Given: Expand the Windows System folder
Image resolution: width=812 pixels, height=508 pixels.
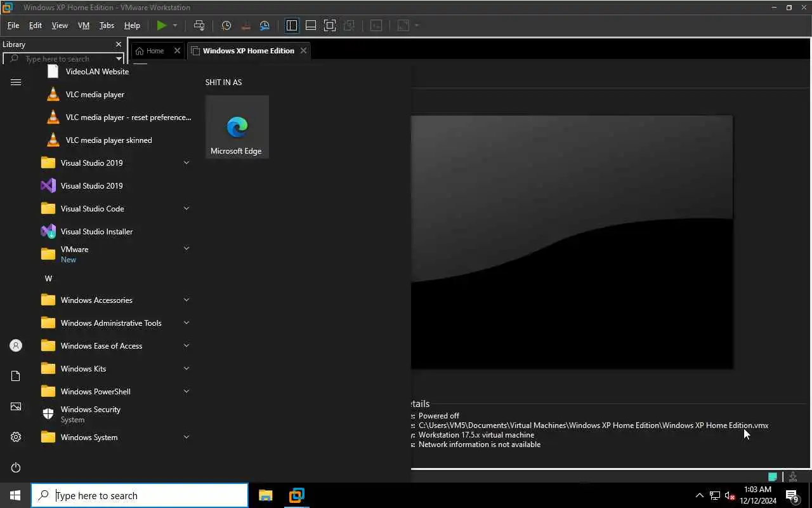Looking at the screenshot, I should click(114, 437).
